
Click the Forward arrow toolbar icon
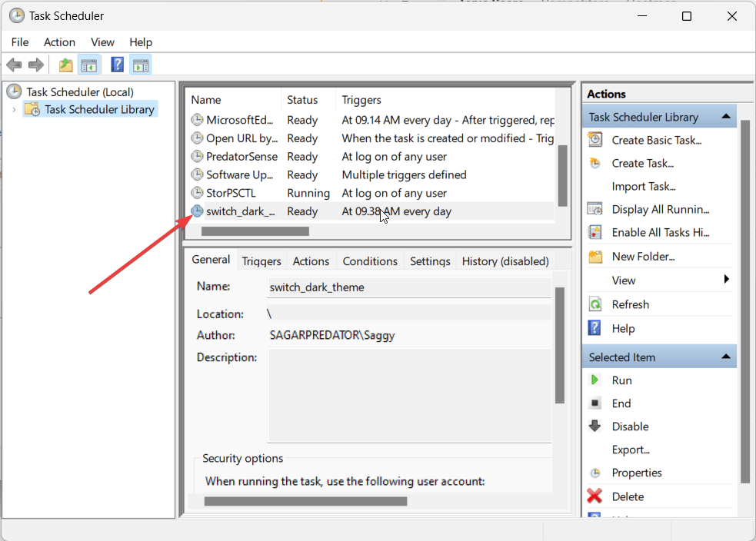point(36,65)
